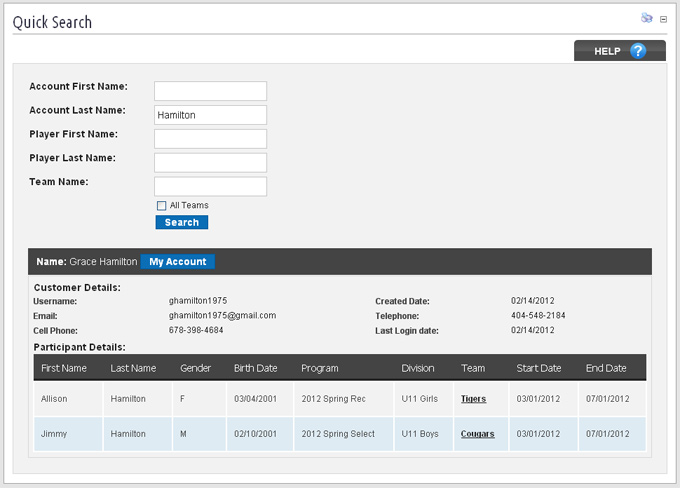Click the Program column header

click(x=320, y=368)
